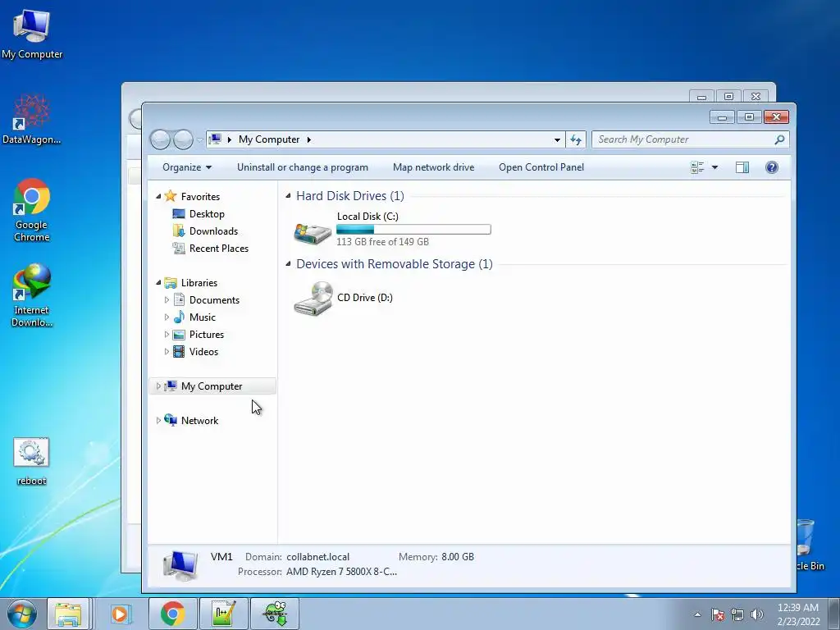The image size is (840, 630).
Task: Expand the Documents library node
Action: 167,300
